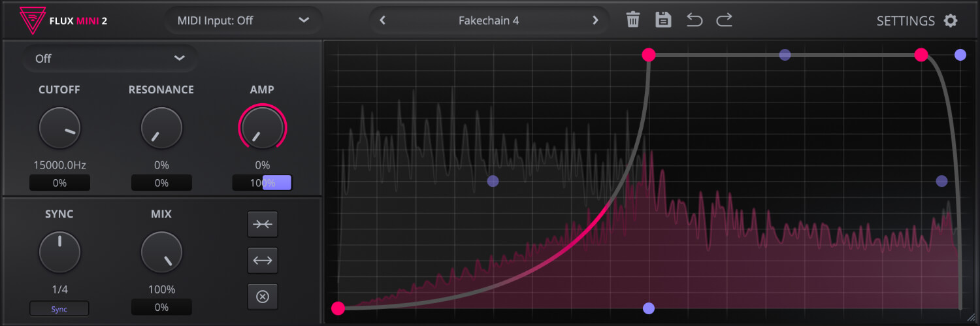Viewport: 980px width, 326px height.
Task: Click the horizontal double-arrow flip icon
Action: 263,260
